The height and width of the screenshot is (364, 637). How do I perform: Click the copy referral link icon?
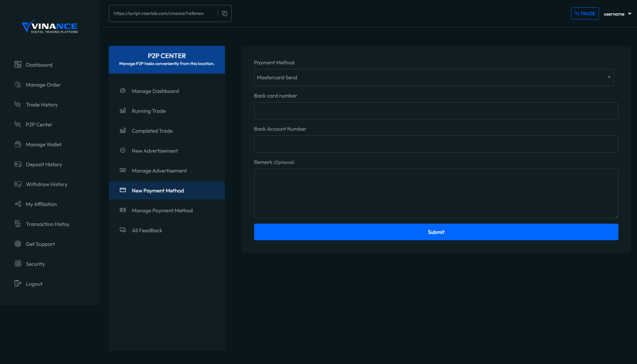[x=225, y=14]
